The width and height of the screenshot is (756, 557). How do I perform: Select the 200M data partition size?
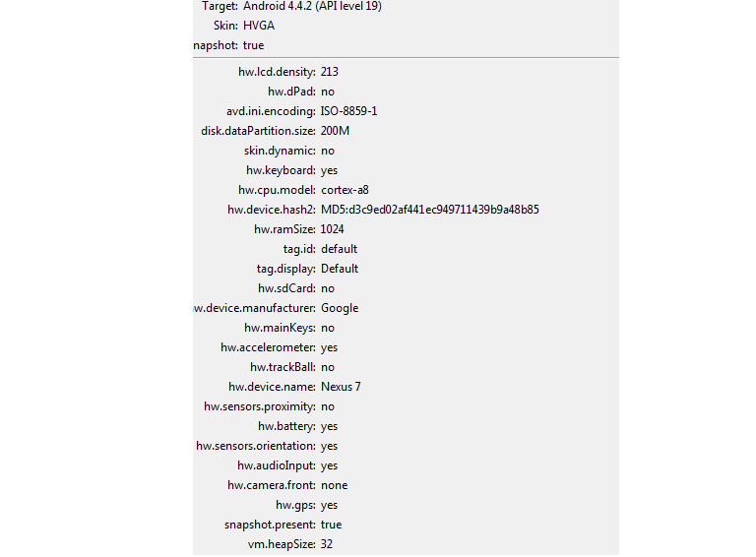coord(335,131)
